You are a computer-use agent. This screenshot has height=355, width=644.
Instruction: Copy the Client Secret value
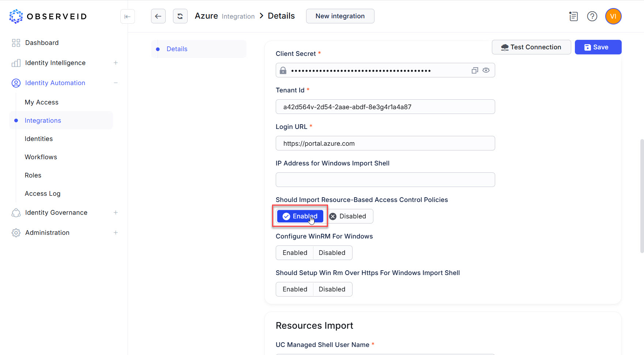[475, 70]
